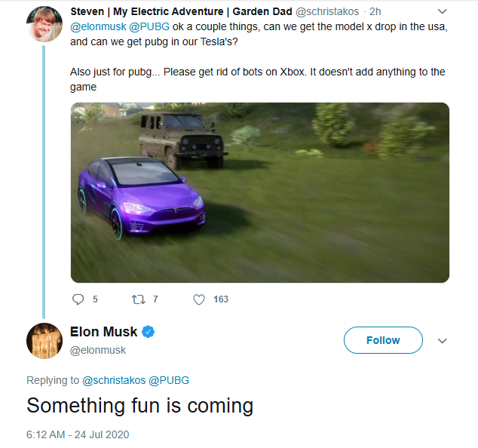Click the "Something fun is coming" reply text
This screenshot has width=478, height=448.
[140, 406]
